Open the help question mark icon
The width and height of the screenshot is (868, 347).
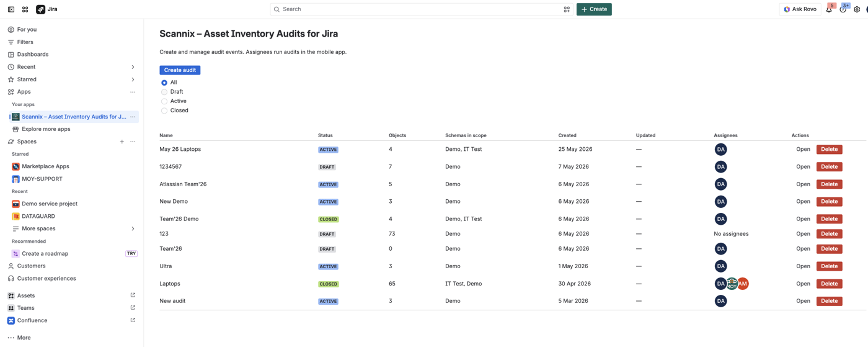pyautogui.click(x=843, y=9)
